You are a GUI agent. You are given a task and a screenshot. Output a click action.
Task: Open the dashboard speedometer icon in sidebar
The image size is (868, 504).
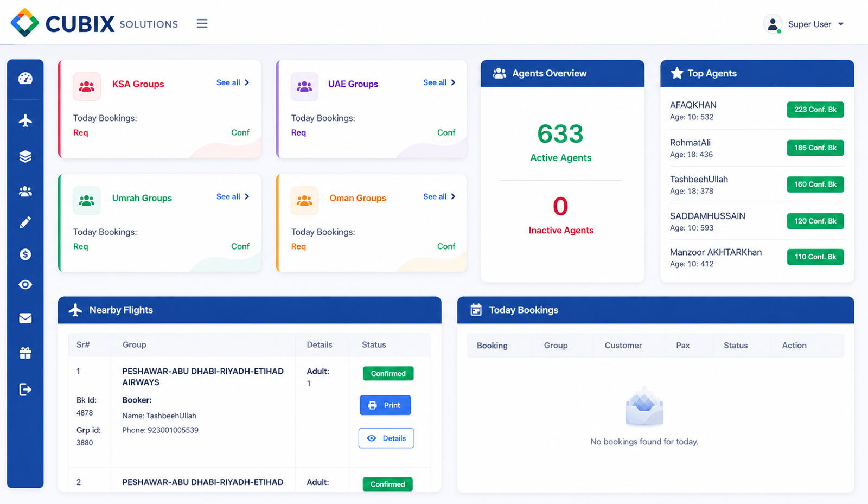(25, 79)
